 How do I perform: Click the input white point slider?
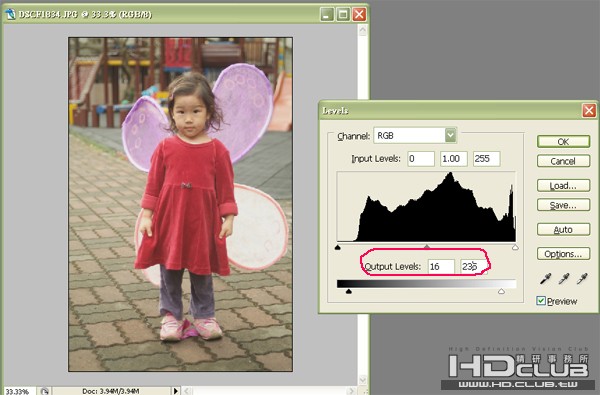pos(515,248)
